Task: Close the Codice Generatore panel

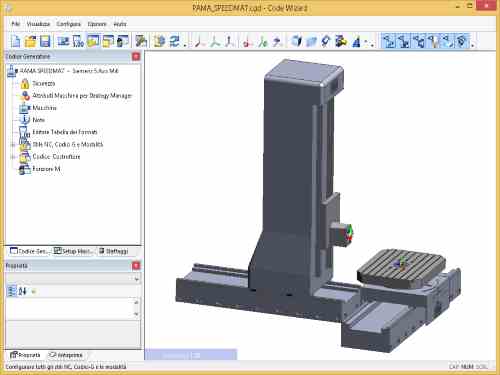Action: click(x=136, y=57)
